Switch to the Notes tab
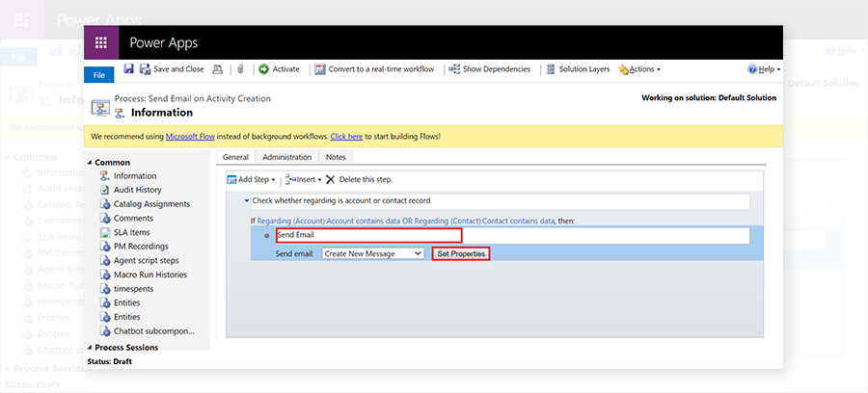 (x=336, y=157)
